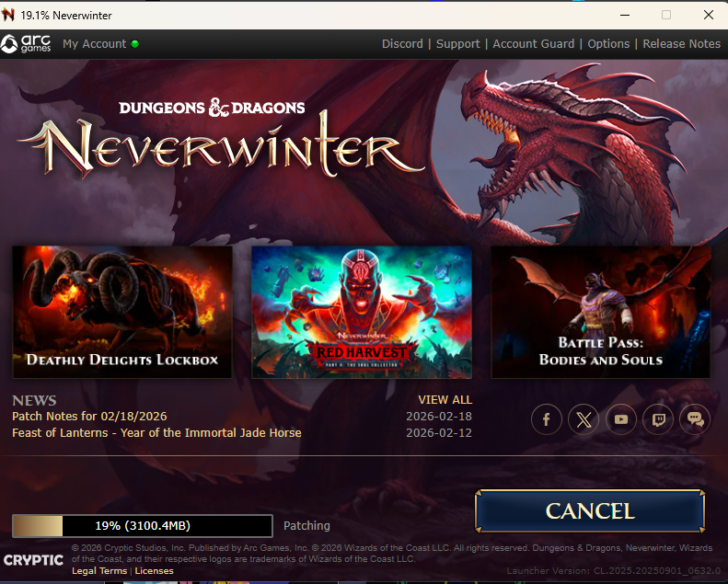
Task: Open the forum chat bubbles icon
Action: (696, 419)
